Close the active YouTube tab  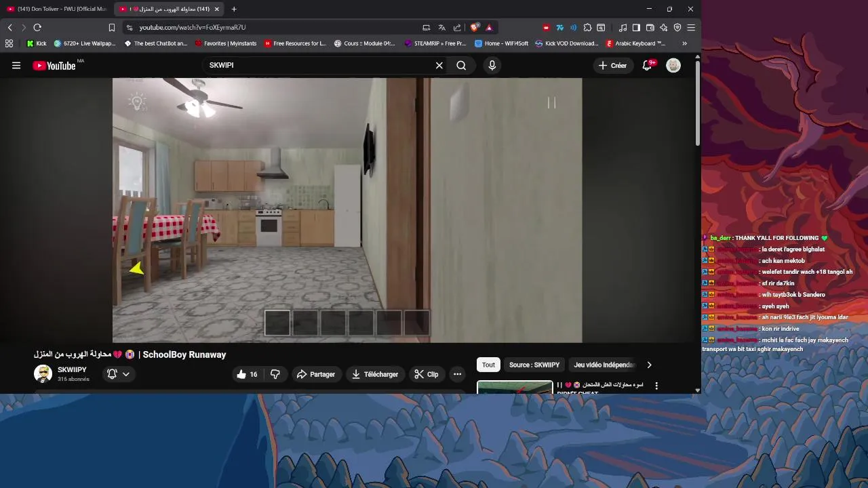pyautogui.click(x=217, y=9)
